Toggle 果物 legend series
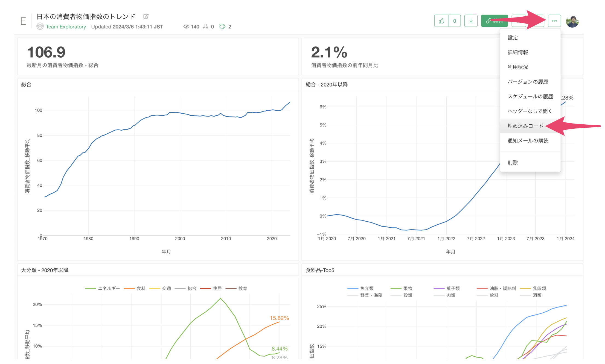 coord(402,288)
